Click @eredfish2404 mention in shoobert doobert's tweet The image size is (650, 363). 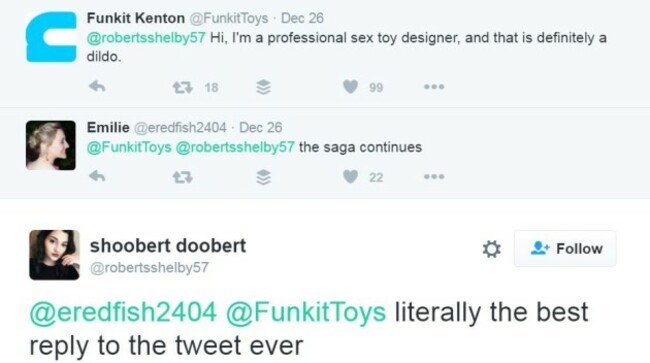(x=123, y=312)
